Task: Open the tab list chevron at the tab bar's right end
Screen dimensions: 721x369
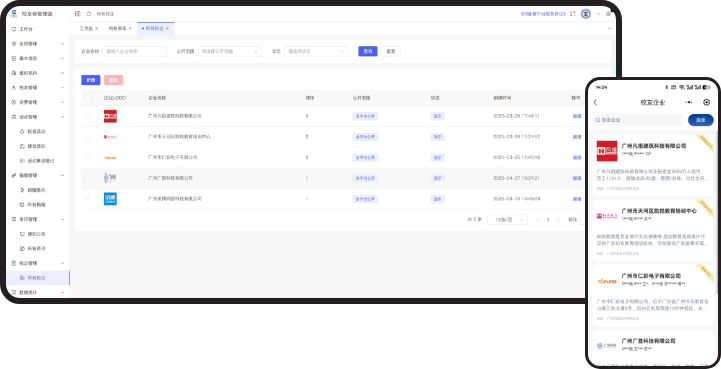Action: (x=609, y=29)
